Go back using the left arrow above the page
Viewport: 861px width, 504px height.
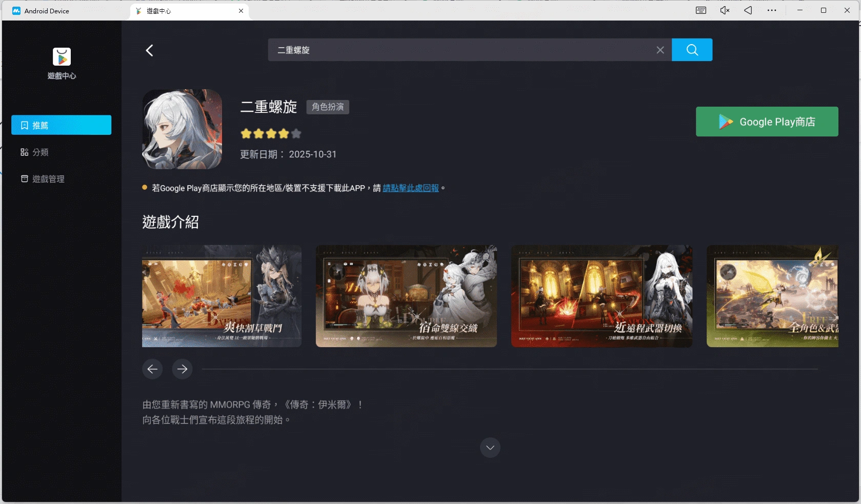point(149,50)
